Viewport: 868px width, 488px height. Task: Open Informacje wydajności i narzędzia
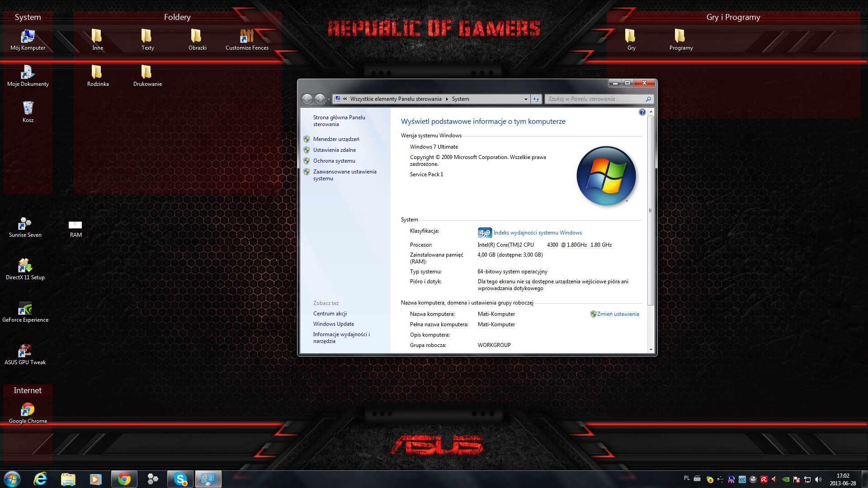(x=341, y=338)
